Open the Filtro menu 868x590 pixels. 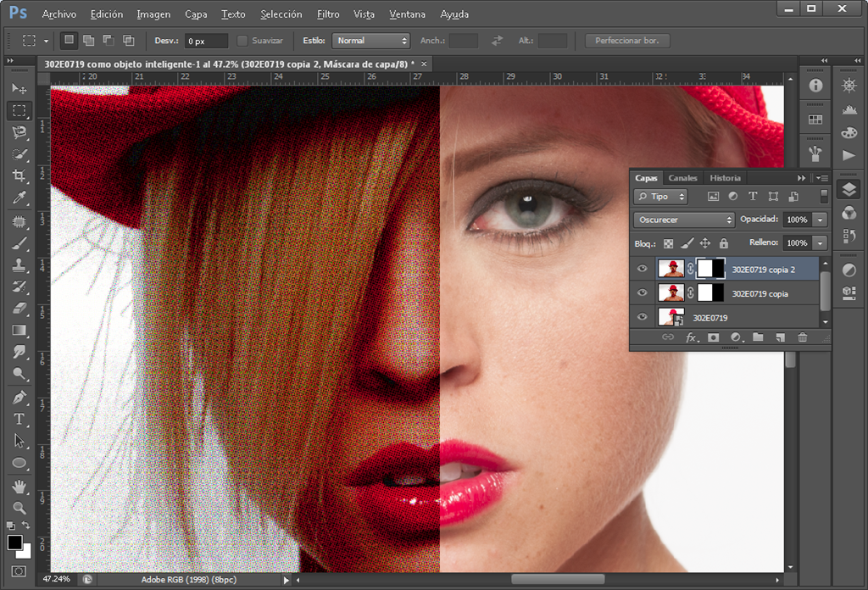click(328, 14)
